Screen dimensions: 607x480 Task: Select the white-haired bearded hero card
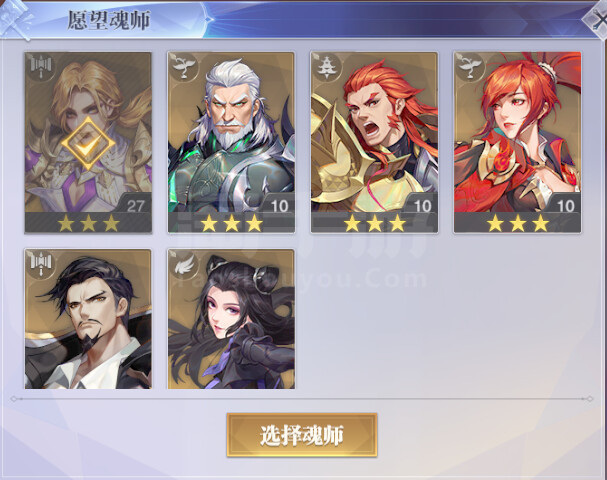(231, 143)
